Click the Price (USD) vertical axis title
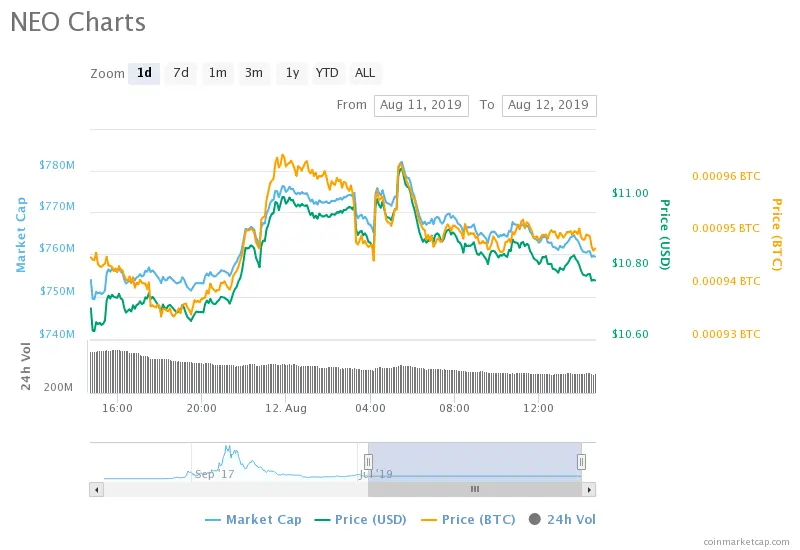Screen dimensions: 800x550 tap(664, 234)
